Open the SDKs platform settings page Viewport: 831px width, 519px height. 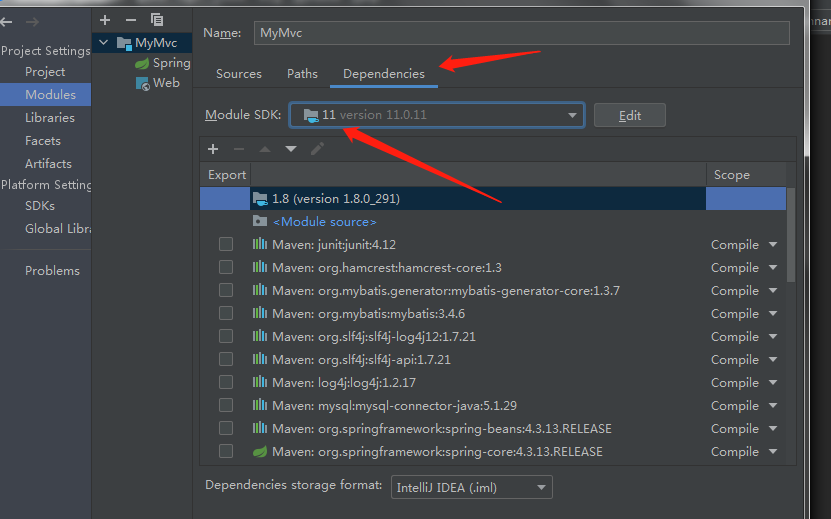point(40,205)
